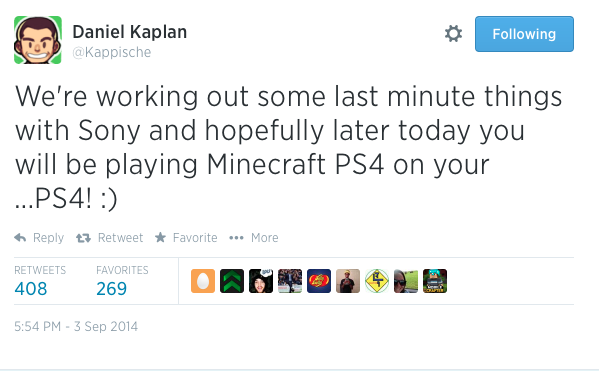Click the Favorite star icon

point(160,237)
